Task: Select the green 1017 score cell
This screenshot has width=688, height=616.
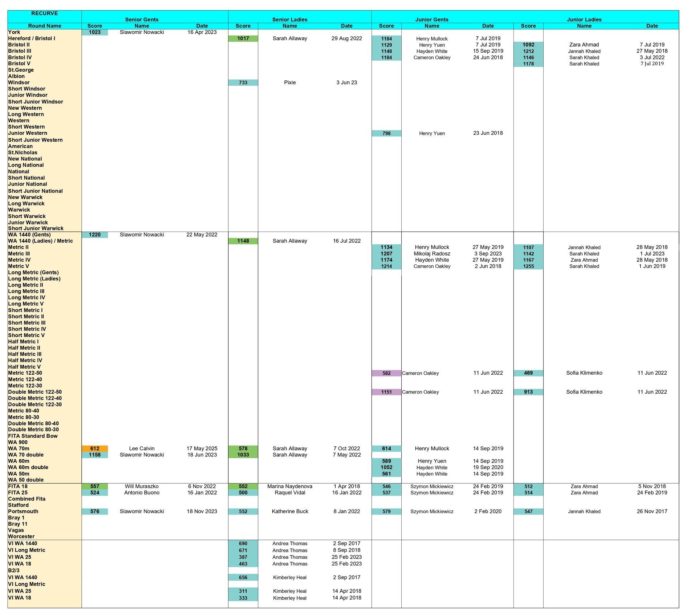Action: [x=243, y=38]
